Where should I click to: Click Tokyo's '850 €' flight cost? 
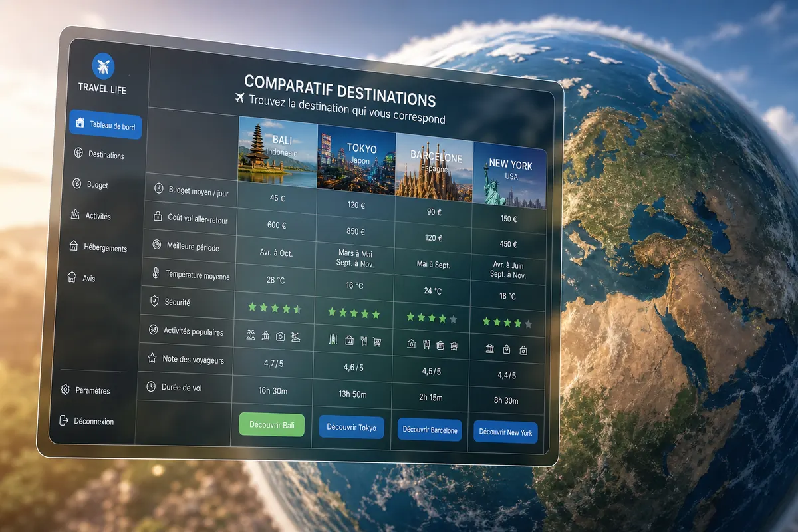tap(356, 232)
